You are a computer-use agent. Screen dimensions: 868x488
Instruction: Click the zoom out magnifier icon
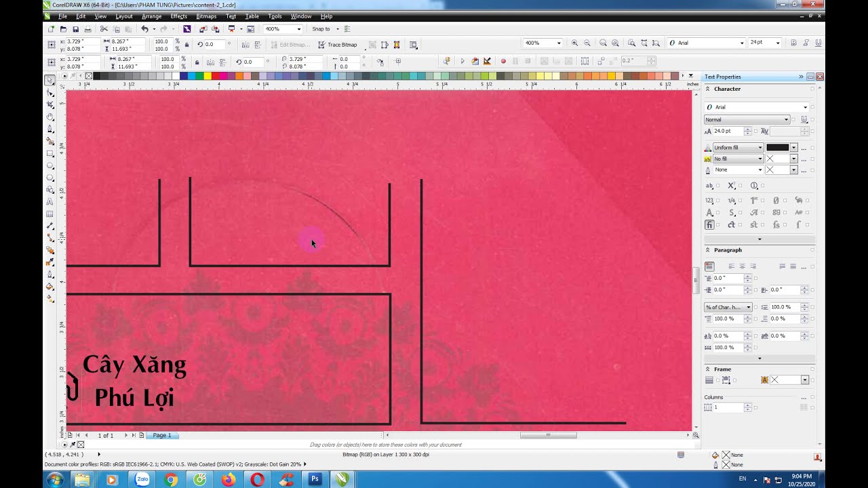(587, 43)
